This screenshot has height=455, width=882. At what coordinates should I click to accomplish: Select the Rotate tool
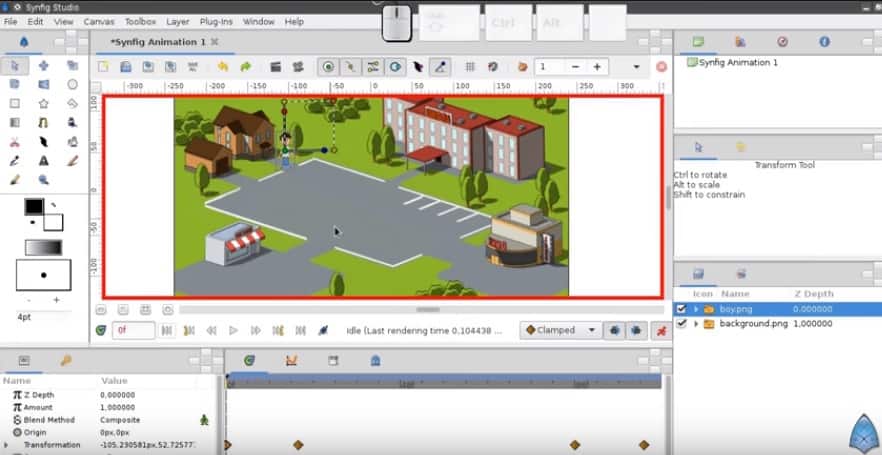(x=15, y=84)
